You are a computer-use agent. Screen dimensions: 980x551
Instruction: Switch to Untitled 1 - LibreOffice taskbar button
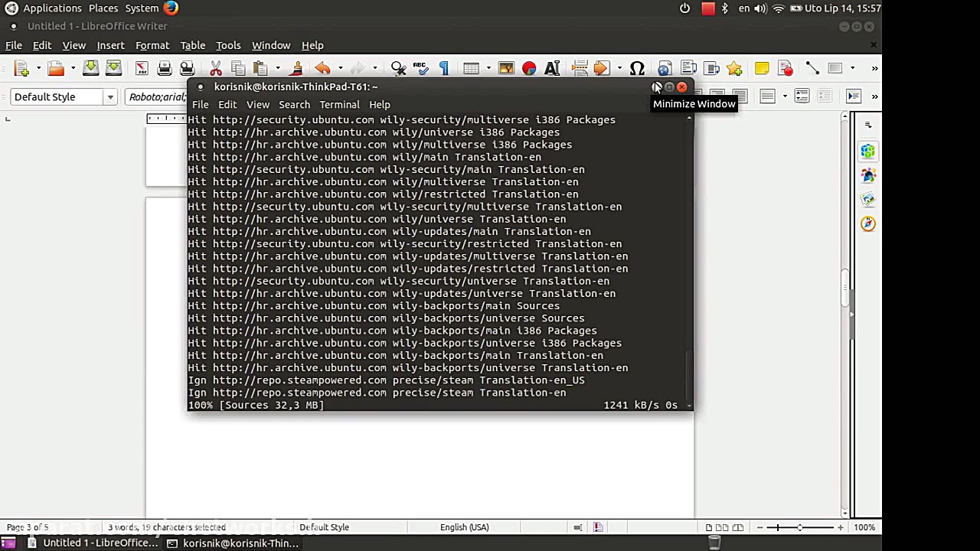pos(92,543)
